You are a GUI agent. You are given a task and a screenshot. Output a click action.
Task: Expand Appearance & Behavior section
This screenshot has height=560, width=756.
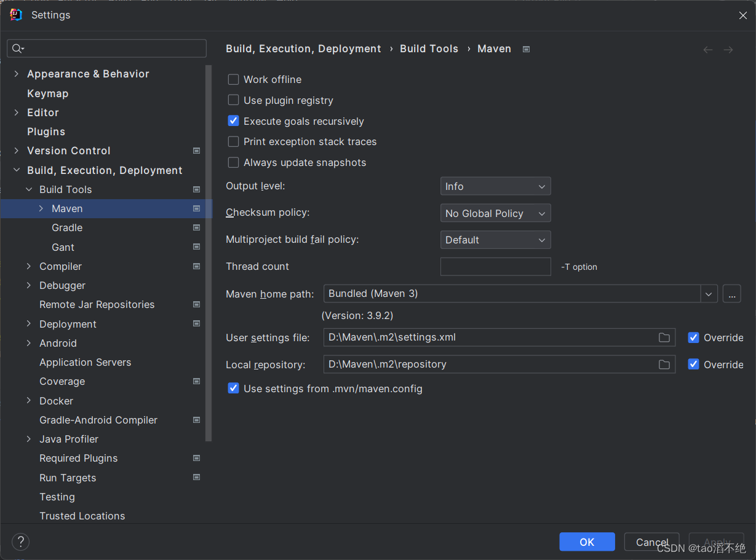click(17, 74)
